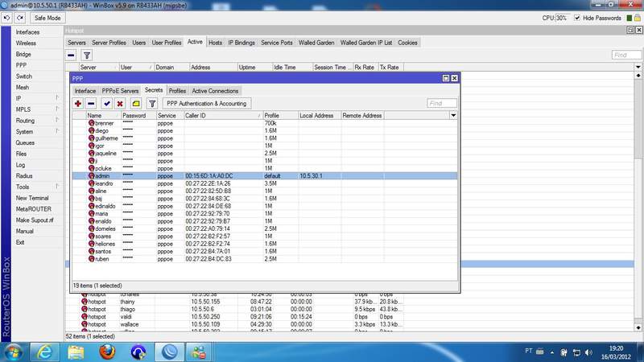Screen dimensions: 644x362
Task: Click the Find field in PPP window
Action: pos(442,104)
